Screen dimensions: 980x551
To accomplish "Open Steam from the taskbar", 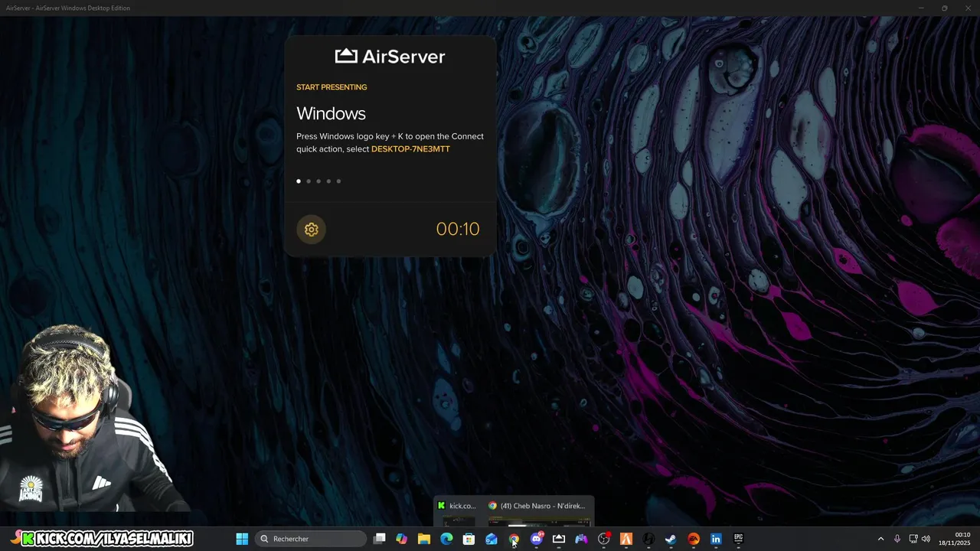I will pyautogui.click(x=671, y=539).
